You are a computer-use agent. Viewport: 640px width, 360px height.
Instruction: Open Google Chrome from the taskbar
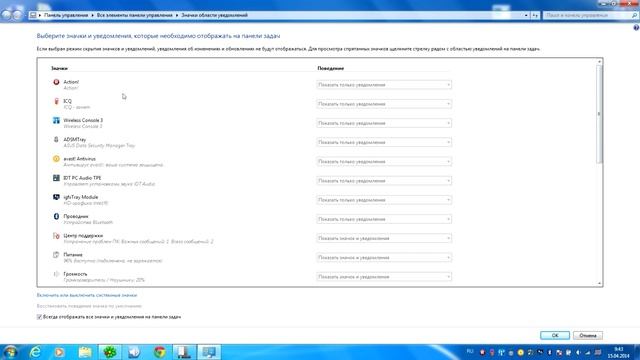(160, 352)
